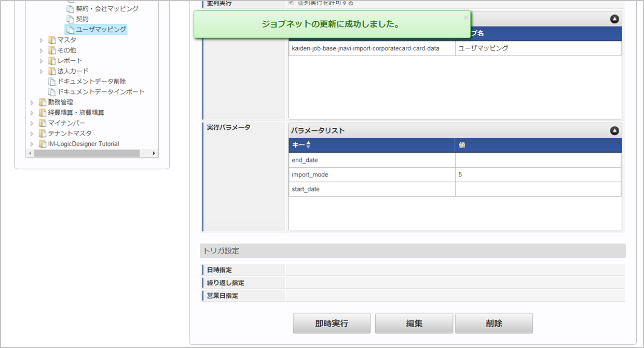644x348 pixels.
Task: Open the ドキュメントデータインポート jobnet
Action: [x=101, y=92]
